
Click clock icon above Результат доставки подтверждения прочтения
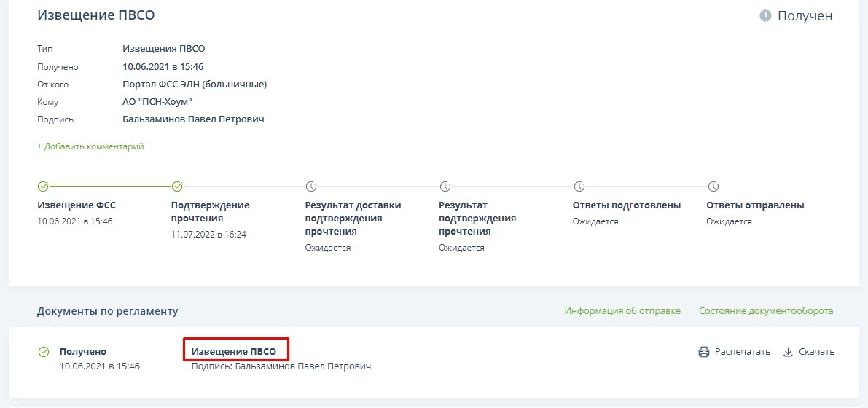click(x=310, y=187)
